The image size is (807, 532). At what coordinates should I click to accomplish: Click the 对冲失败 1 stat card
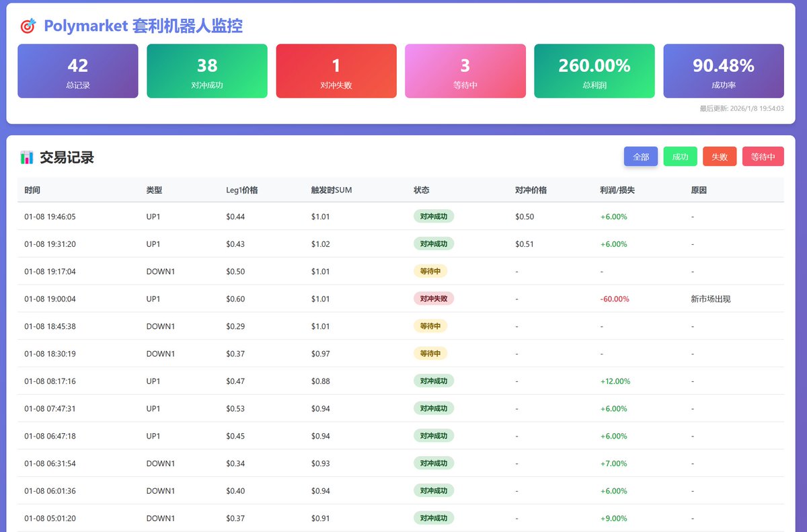point(336,71)
